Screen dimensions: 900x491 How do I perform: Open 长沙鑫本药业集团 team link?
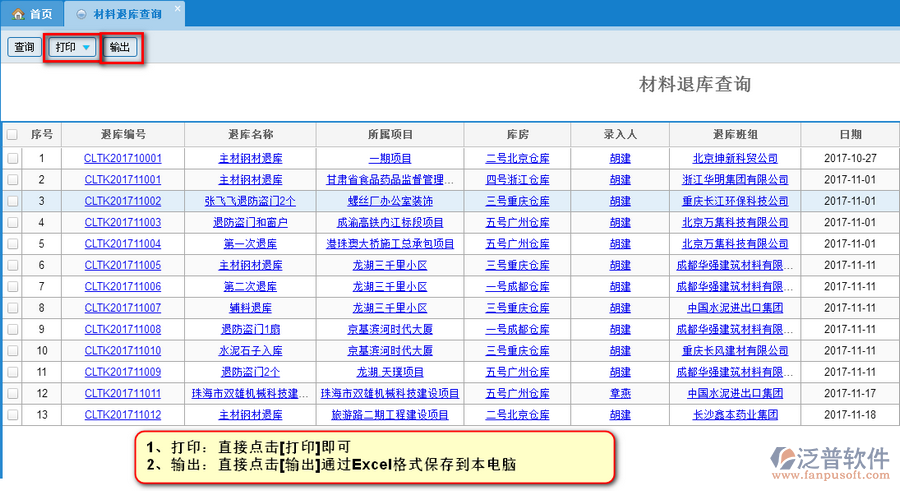(738, 415)
